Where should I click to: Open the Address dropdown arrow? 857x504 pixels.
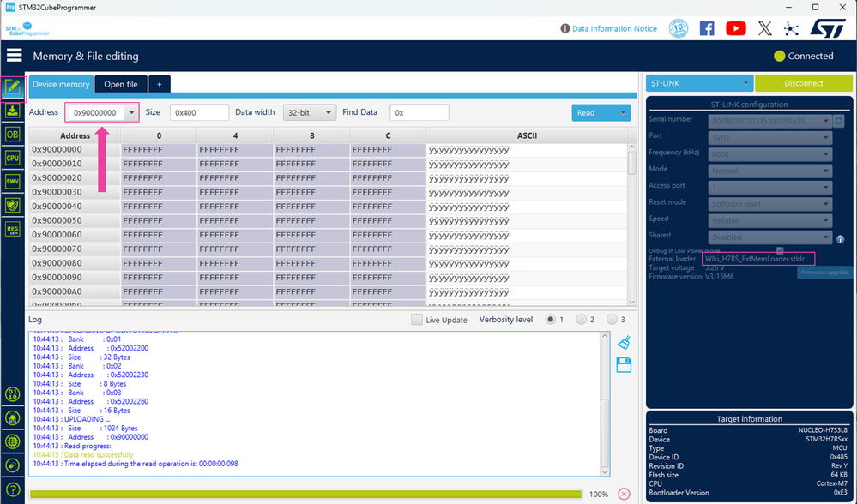coord(131,112)
